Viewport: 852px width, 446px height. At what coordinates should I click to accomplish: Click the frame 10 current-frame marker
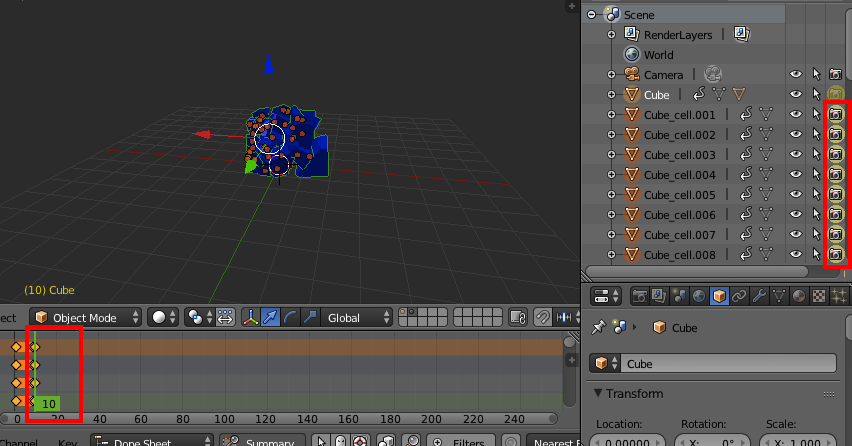pyautogui.click(x=48, y=403)
